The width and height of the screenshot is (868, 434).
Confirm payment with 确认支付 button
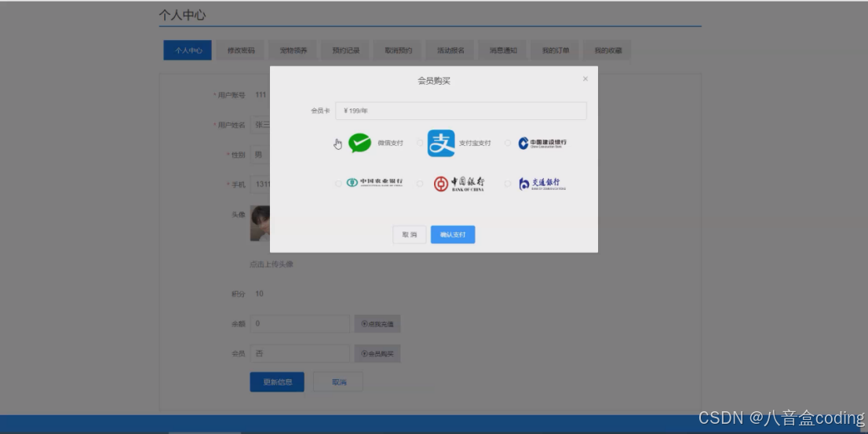[x=453, y=235]
